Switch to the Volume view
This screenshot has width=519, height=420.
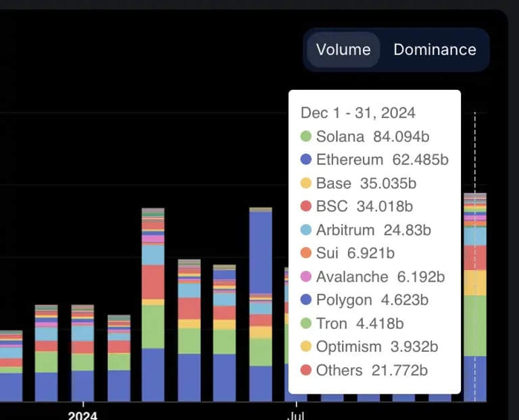[343, 49]
